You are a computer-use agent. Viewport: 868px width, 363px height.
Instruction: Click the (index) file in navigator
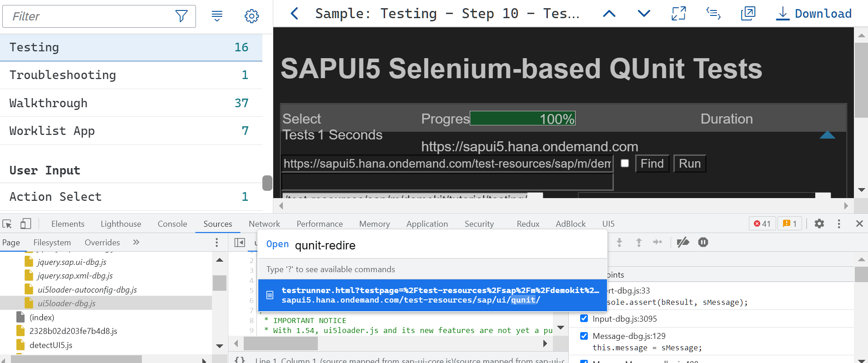coord(41,318)
